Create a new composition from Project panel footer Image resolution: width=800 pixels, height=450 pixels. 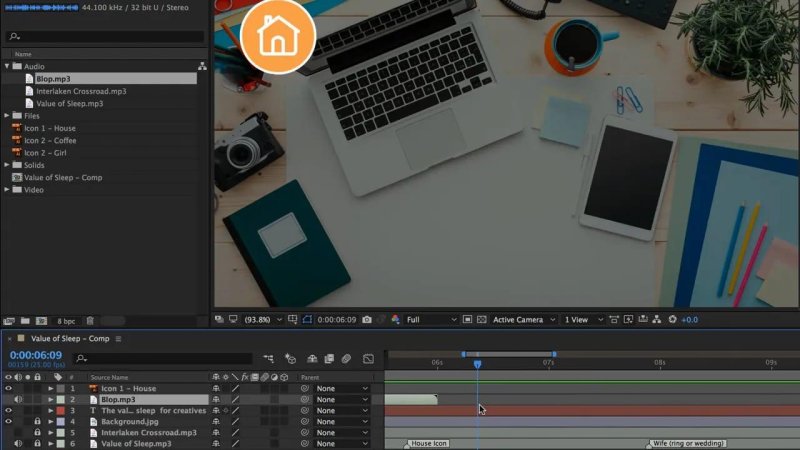[41, 321]
